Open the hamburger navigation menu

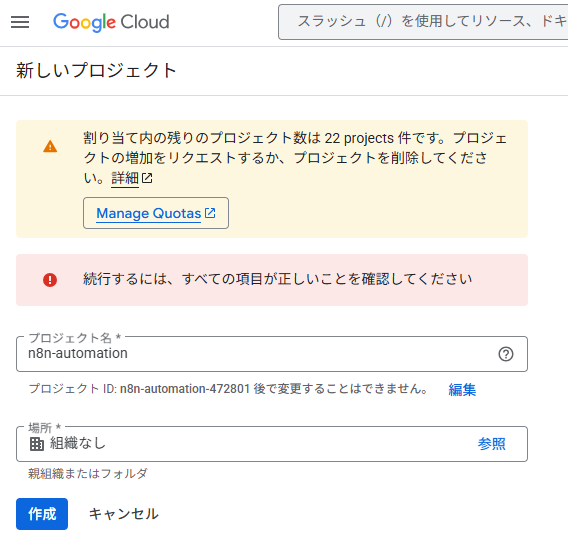click(x=20, y=22)
